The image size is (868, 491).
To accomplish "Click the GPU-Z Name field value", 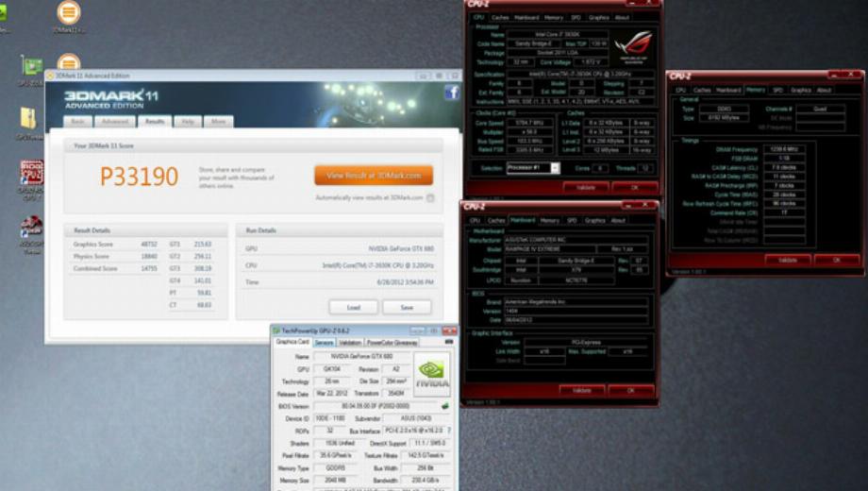I will click(361, 356).
